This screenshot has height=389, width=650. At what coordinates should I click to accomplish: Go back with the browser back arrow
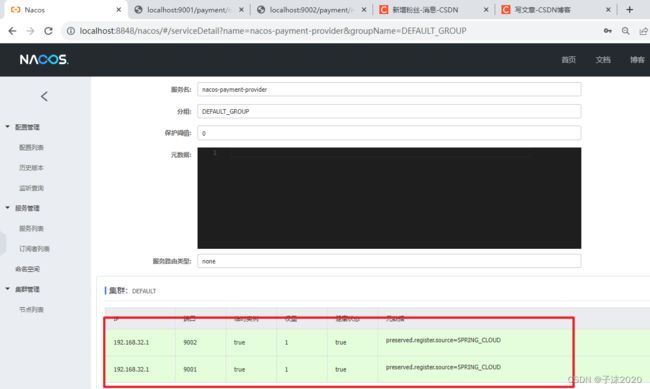pos(12,31)
